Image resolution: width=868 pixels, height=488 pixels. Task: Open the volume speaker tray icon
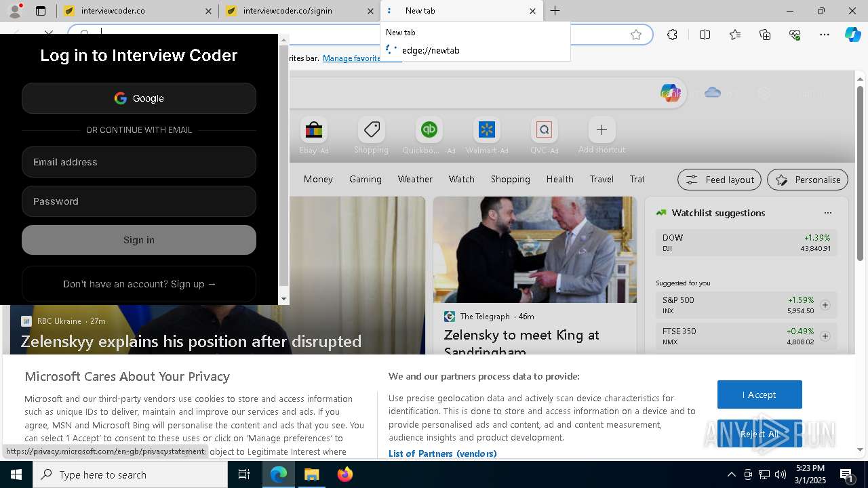pyautogui.click(x=780, y=474)
